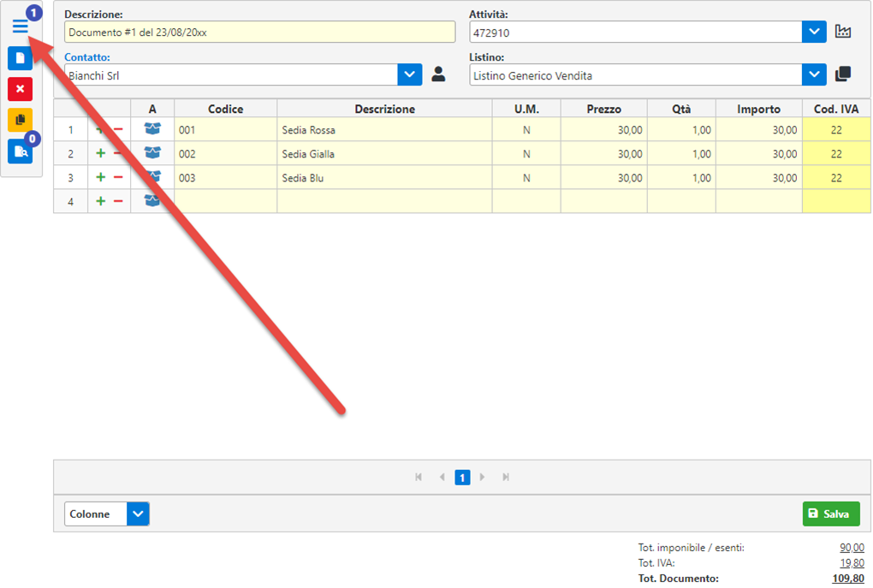Click the U.M. cell of Sedia Blu
873x588 pixels.
[526, 178]
